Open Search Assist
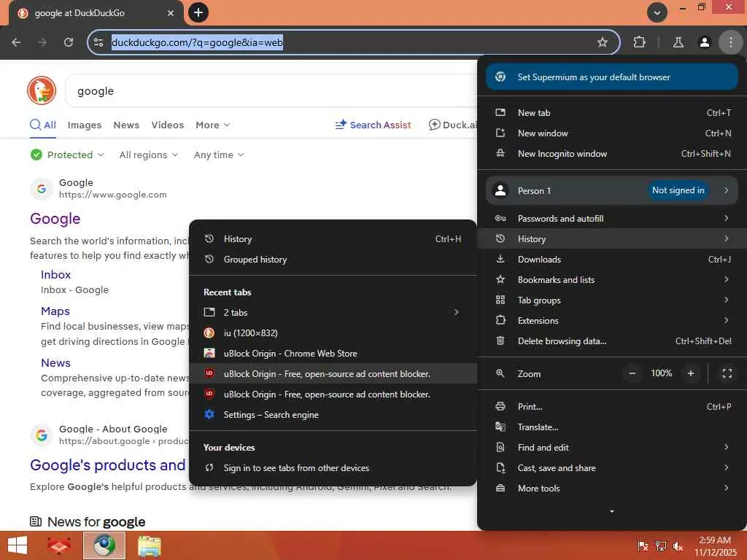This screenshot has width=747, height=560. click(x=373, y=125)
